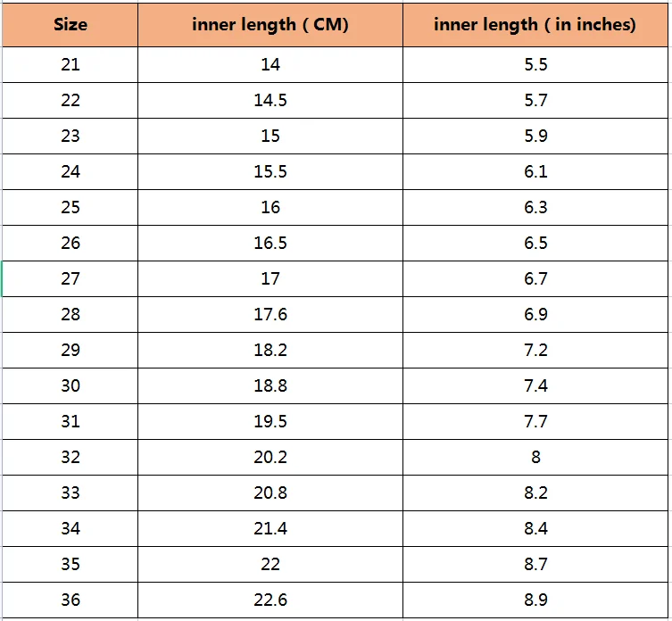Image resolution: width=672 pixels, height=621 pixels.
Task: Select the inner length (in inches) header
Action: 535,25
